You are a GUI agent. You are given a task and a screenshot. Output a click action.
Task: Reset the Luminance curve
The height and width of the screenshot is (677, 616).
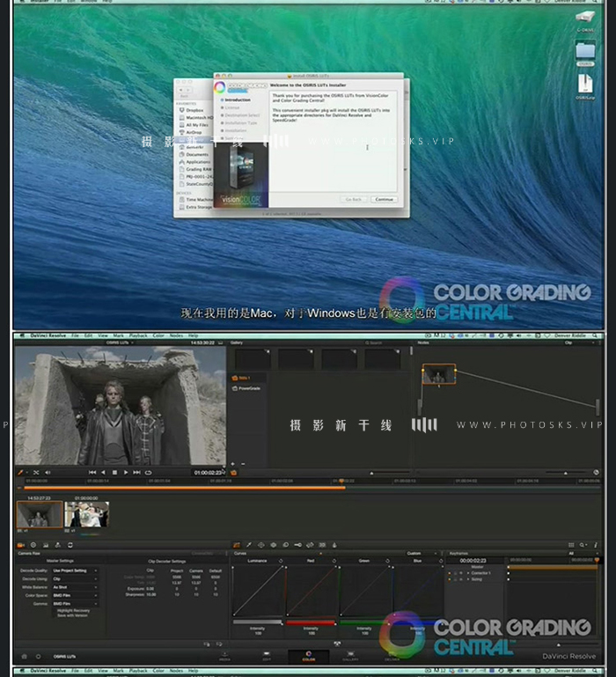281,561
